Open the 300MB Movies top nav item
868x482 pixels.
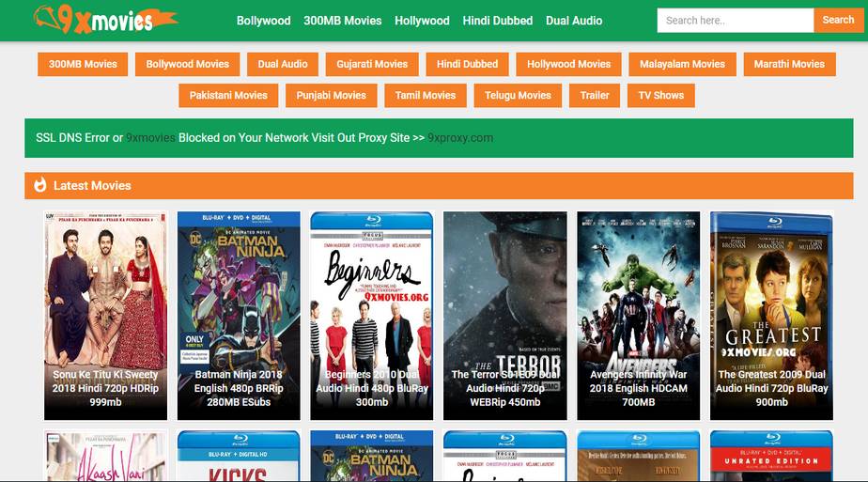pyautogui.click(x=343, y=21)
